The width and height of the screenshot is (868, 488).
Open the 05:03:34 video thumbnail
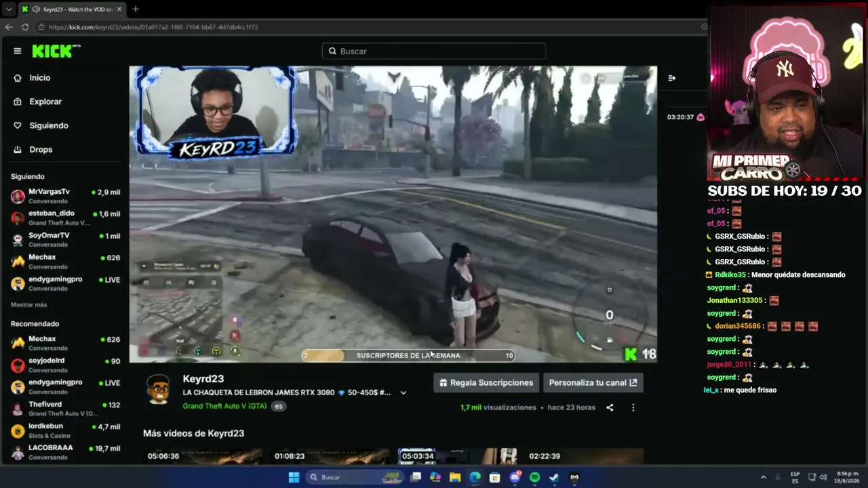point(456,455)
